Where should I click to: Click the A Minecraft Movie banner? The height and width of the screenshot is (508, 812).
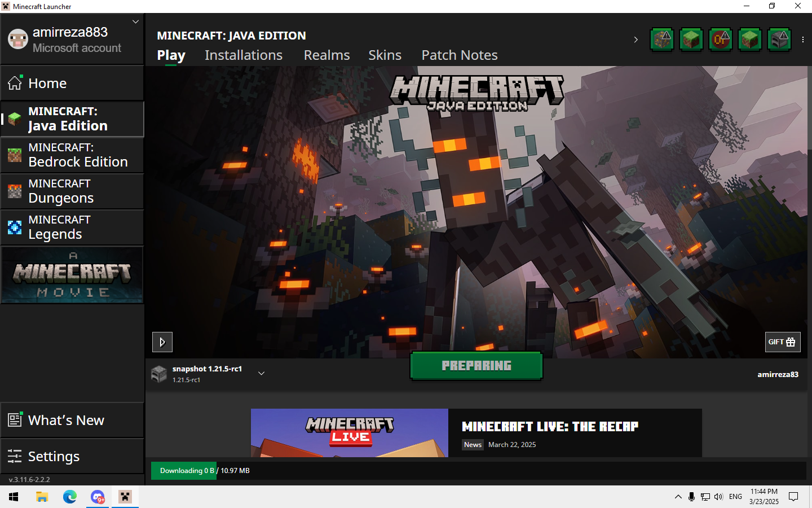pos(72,275)
